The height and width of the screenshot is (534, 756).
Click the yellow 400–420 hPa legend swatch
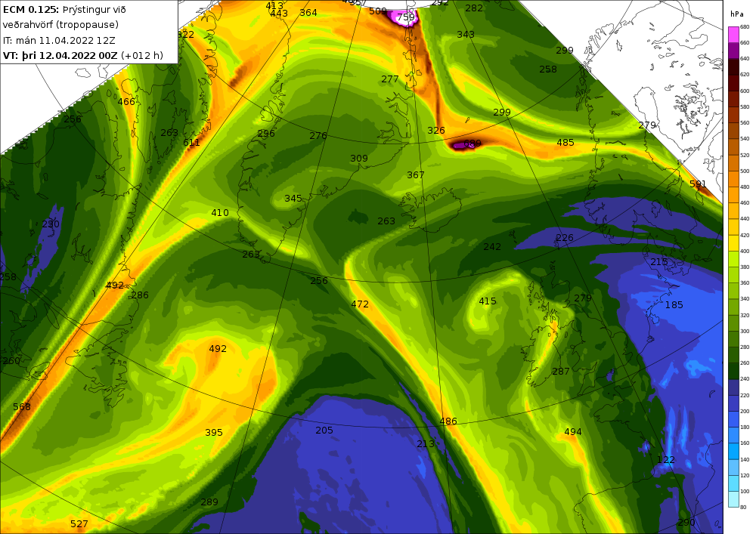click(733, 243)
